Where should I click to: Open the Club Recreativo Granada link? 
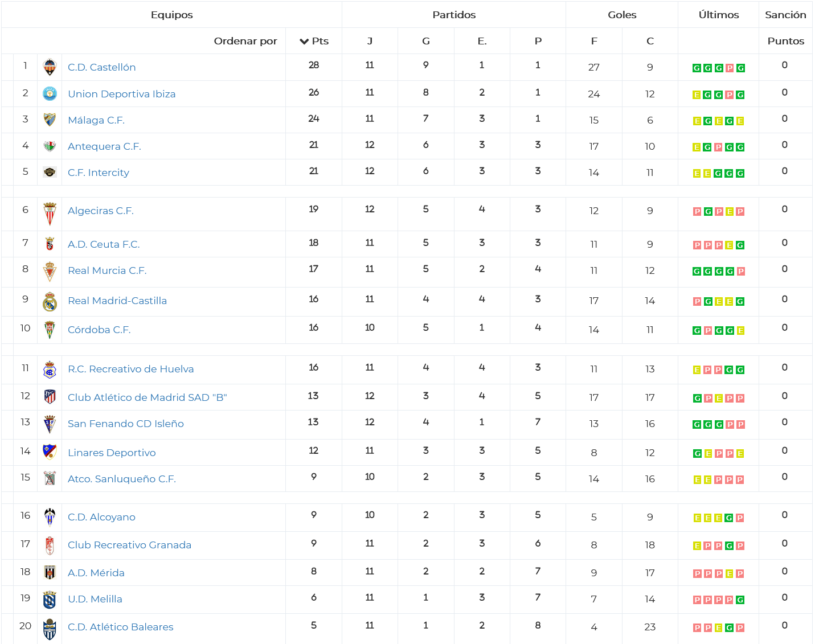coord(129,545)
